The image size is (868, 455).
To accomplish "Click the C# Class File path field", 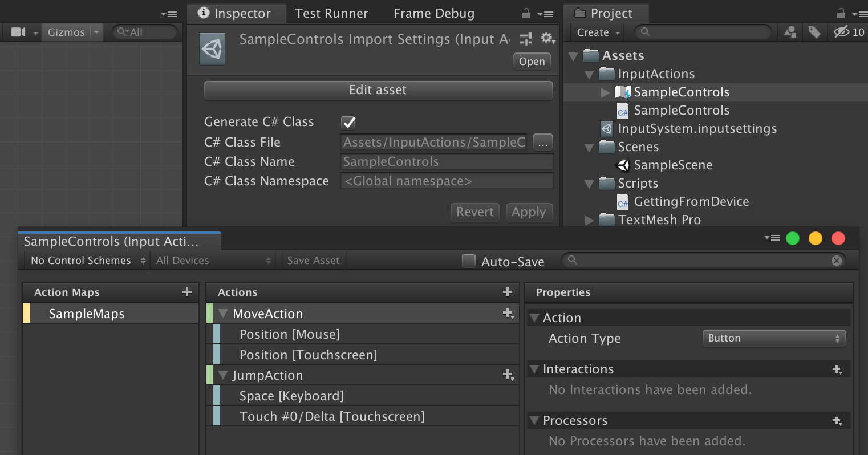I will click(x=435, y=142).
